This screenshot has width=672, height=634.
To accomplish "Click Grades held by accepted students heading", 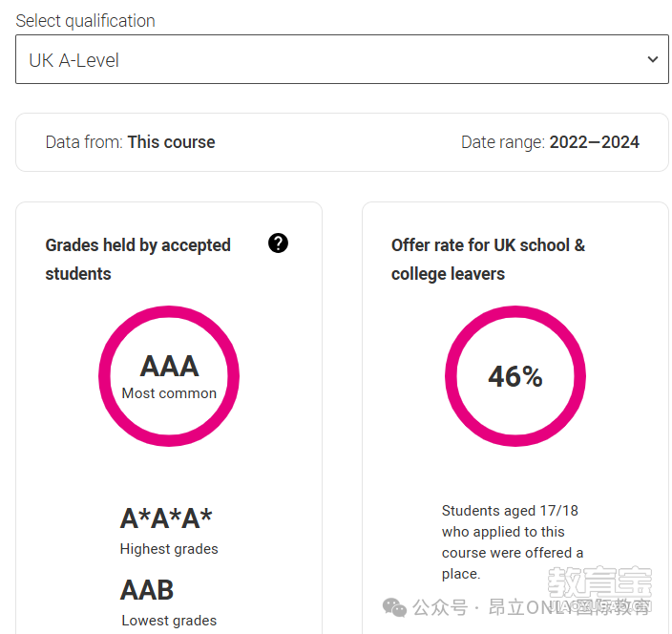I will (x=138, y=260).
